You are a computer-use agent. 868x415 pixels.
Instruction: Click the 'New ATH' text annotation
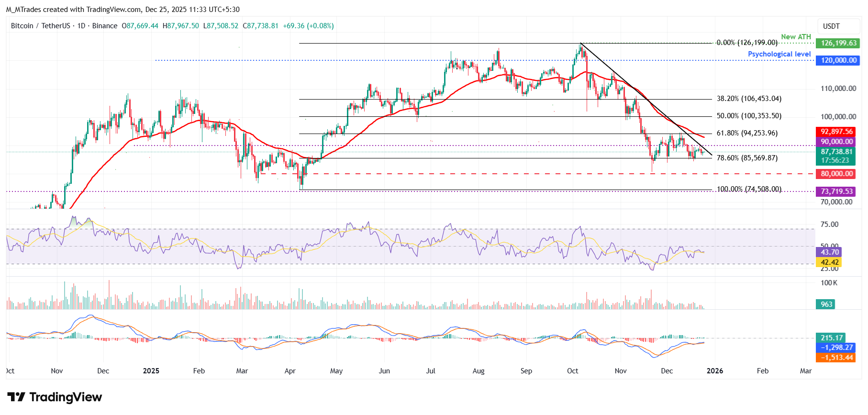[x=796, y=37]
